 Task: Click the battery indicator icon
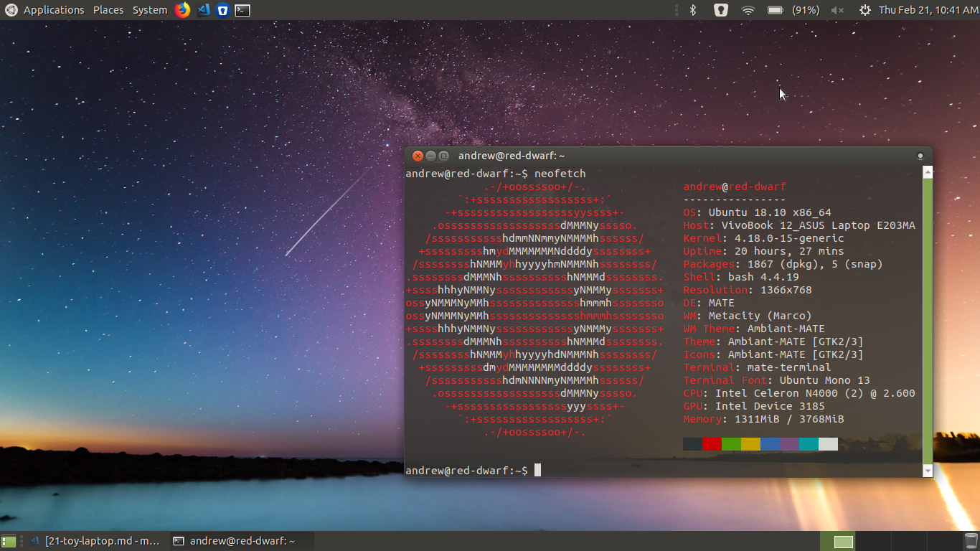(x=775, y=10)
